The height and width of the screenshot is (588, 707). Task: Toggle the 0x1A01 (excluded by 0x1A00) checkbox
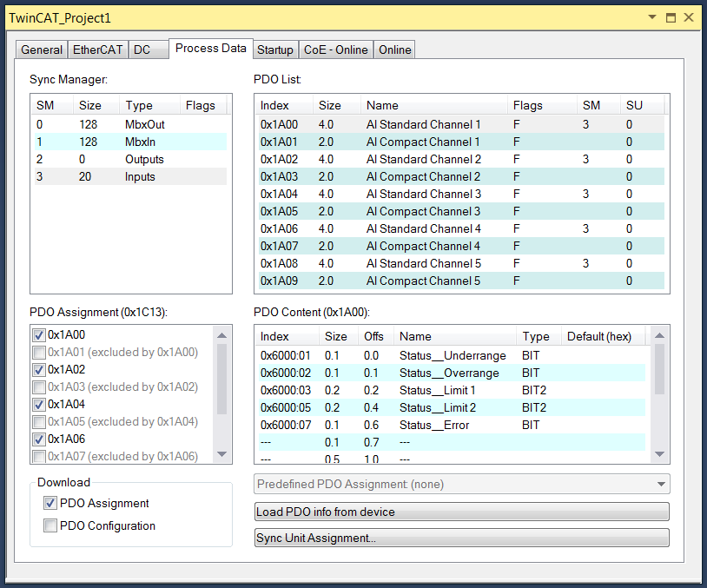coord(39,352)
